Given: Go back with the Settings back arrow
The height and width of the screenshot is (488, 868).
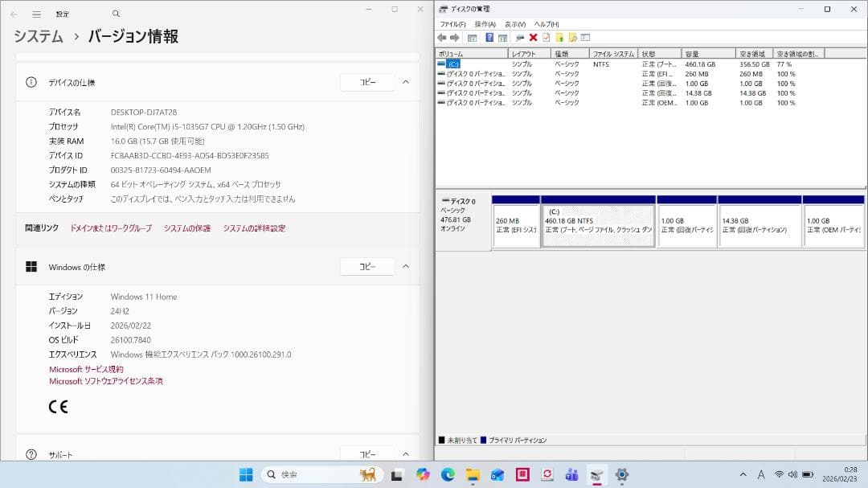Looking at the screenshot, I should [x=14, y=14].
